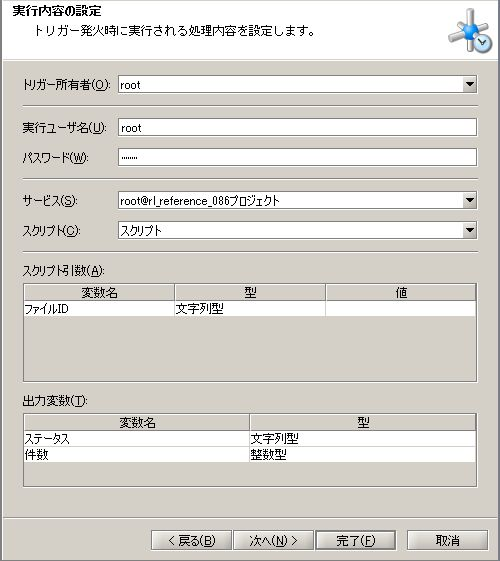Click the trigger wizard clock icon
Image resolution: width=500 pixels, height=561 pixels.
470,31
